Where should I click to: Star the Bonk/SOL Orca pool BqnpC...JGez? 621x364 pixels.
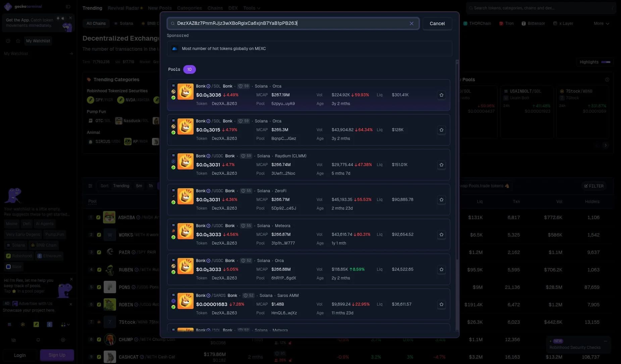pos(441,130)
